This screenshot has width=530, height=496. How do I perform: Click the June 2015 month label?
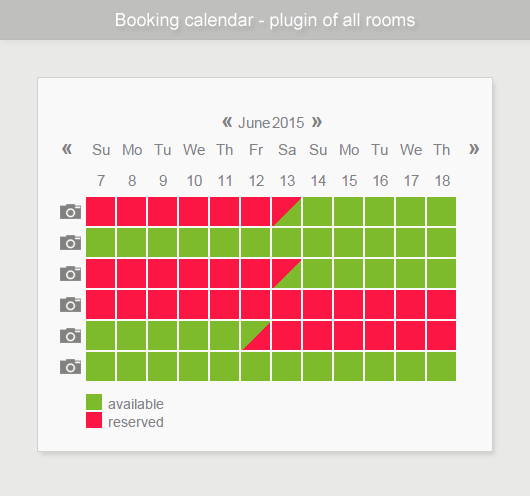[x=271, y=123]
